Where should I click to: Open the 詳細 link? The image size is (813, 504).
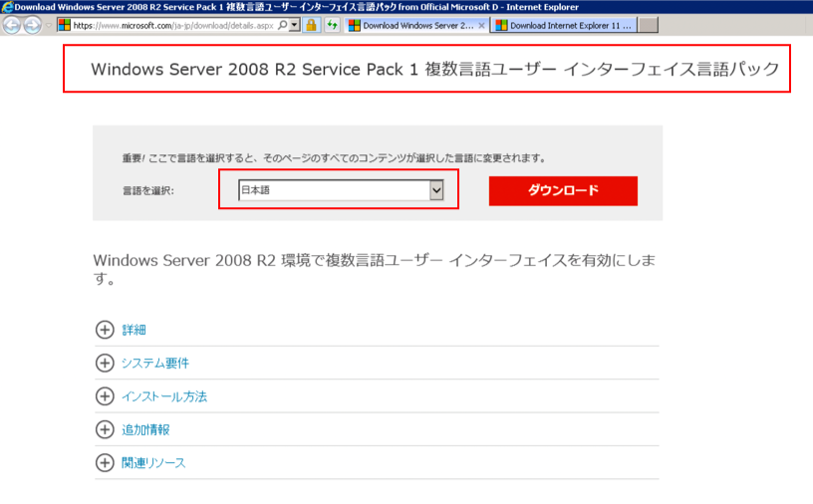pyautogui.click(x=134, y=330)
